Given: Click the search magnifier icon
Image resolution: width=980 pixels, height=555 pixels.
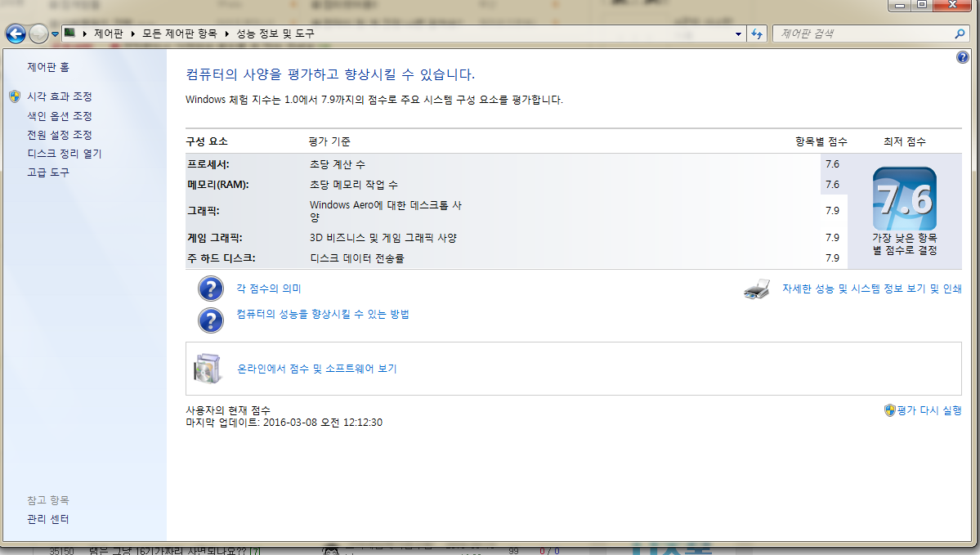Looking at the screenshot, I should pyautogui.click(x=960, y=34).
